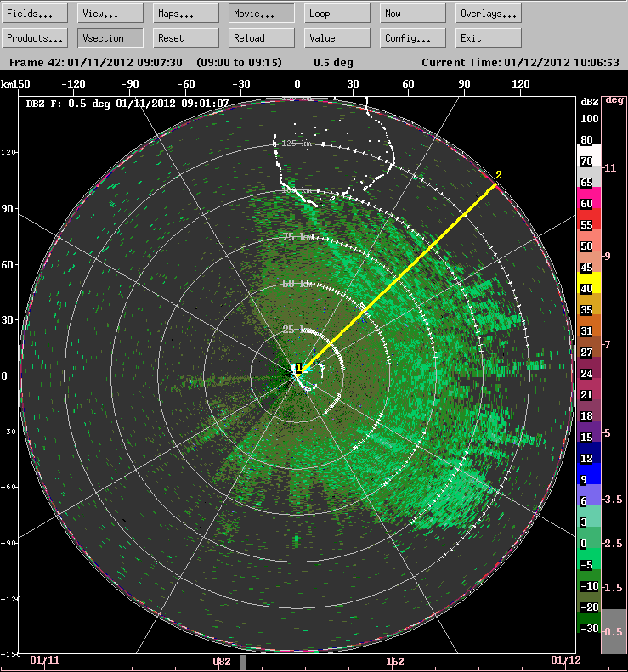The height and width of the screenshot is (672, 628).
Task: Open the Fields... menu button
Action: coord(35,14)
